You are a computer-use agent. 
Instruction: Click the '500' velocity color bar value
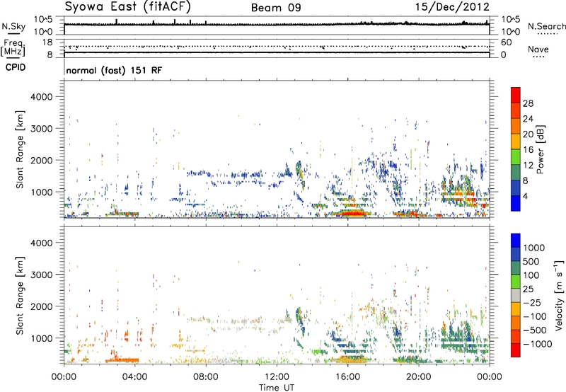click(x=533, y=262)
